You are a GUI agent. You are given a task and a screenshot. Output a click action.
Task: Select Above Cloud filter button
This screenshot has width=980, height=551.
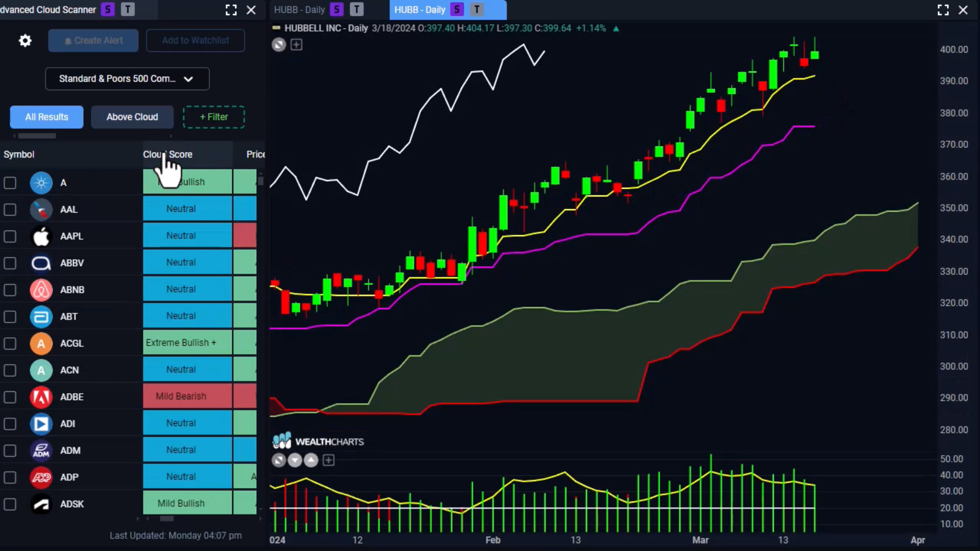(x=132, y=117)
